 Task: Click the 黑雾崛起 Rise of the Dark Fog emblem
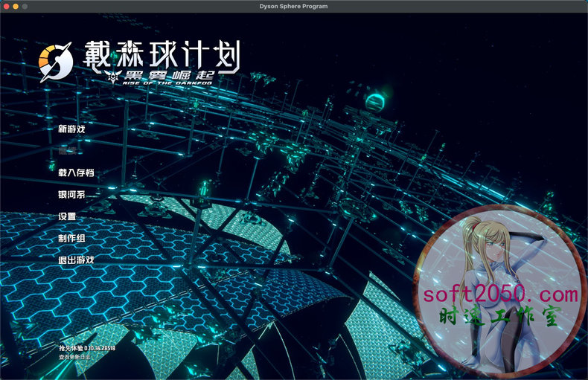tap(159, 77)
